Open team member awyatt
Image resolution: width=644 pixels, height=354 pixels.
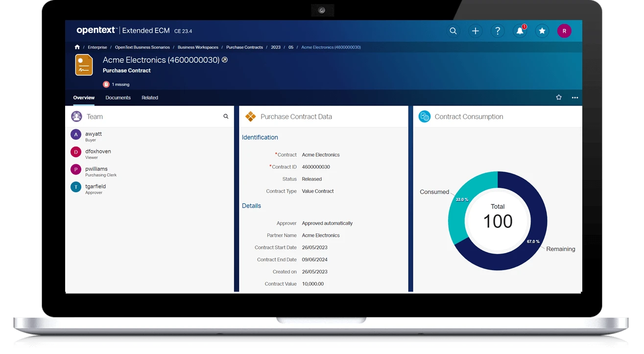(x=94, y=134)
